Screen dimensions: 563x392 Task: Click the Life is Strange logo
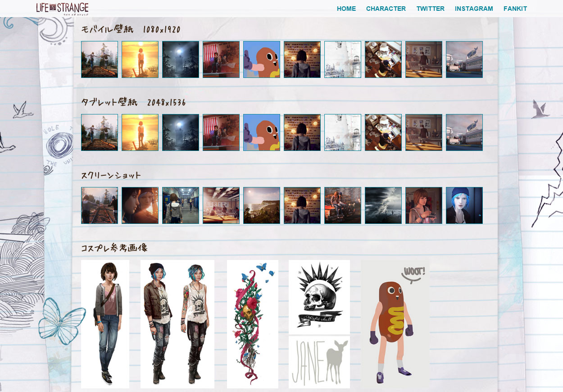coord(62,9)
